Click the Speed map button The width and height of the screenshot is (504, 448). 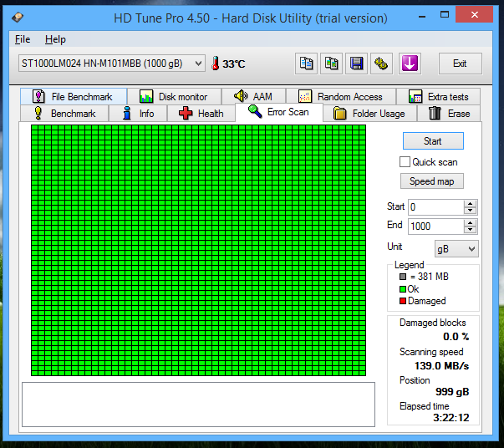pyautogui.click(x=432, y=181)
